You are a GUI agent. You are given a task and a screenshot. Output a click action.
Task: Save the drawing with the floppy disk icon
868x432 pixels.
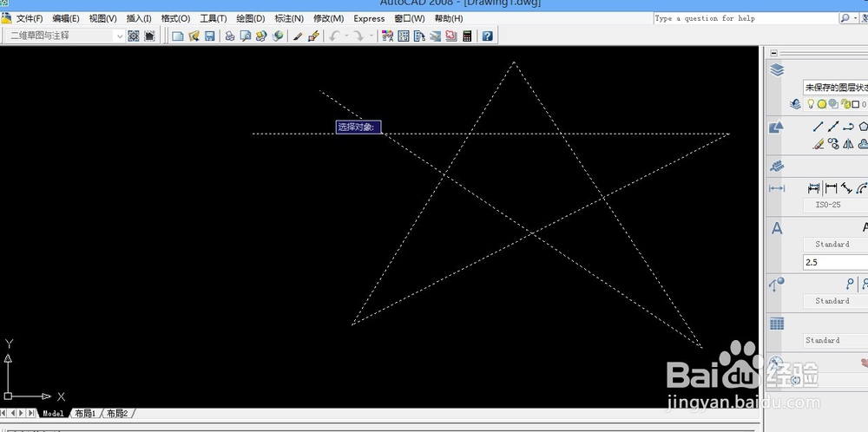210,36
